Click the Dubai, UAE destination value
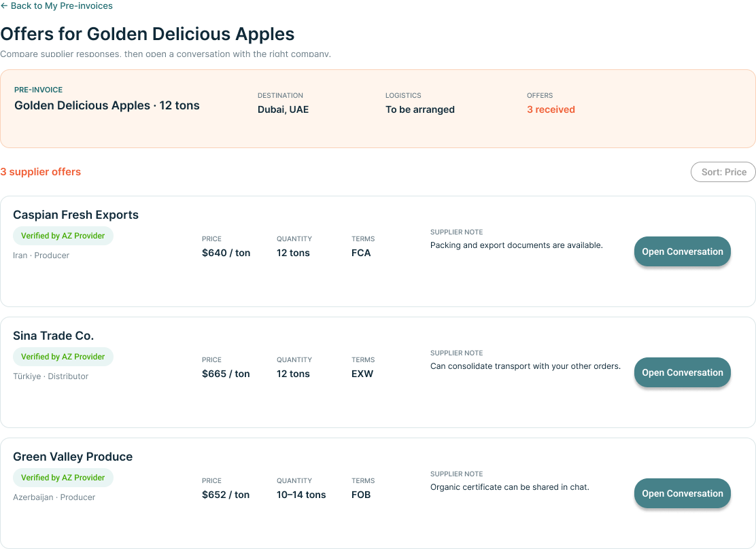The width and height of the screenshot is (756, 549). click(x=283, y=109)
